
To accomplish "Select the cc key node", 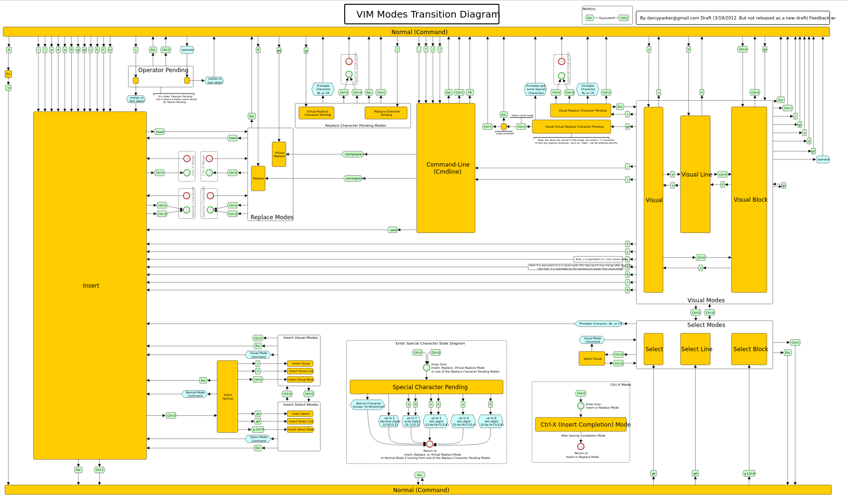I will [x=110, y=50].
